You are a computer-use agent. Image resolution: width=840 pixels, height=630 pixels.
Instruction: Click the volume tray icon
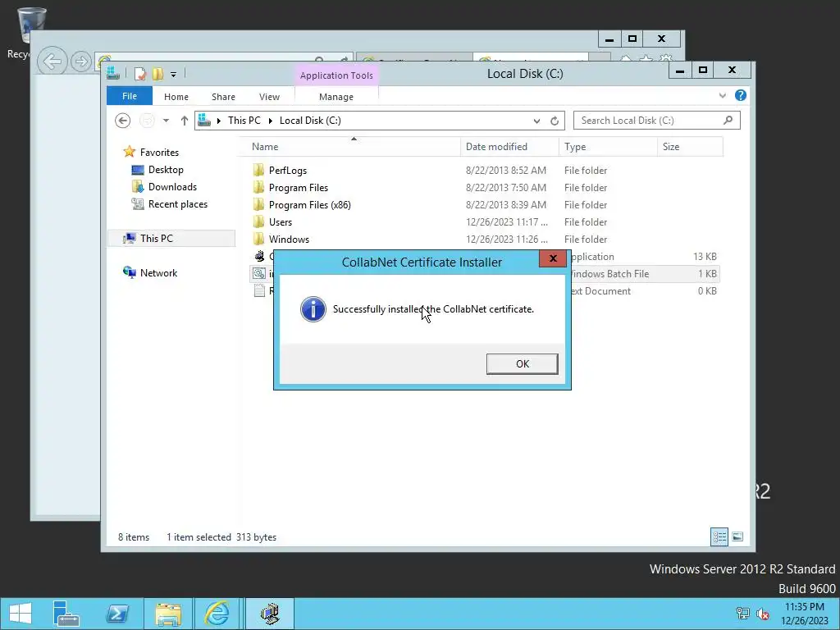[x=762, y=614]
